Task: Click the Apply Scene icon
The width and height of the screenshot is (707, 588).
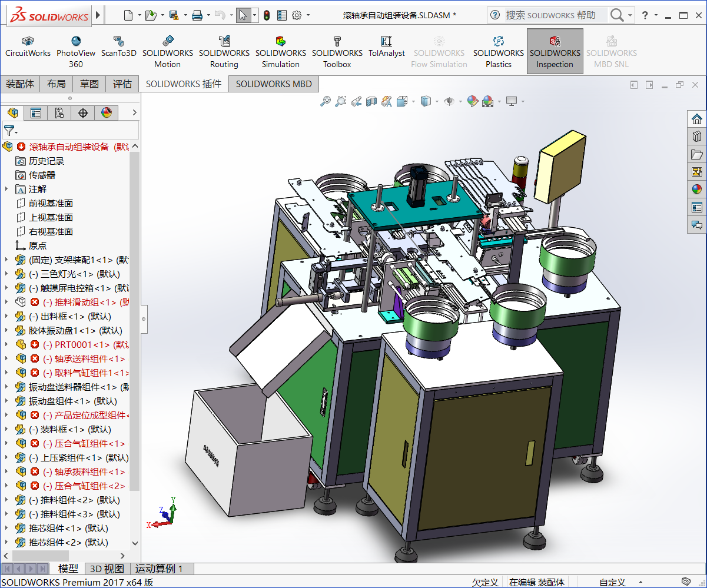Action: point(487,101)
